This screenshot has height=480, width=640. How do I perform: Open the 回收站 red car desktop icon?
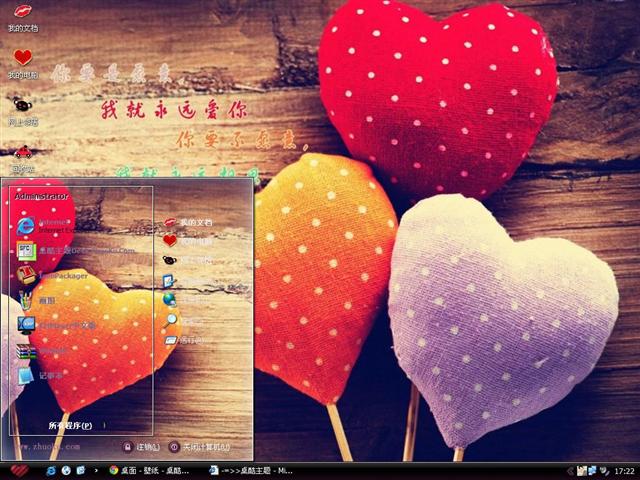(x=23, y=159)
